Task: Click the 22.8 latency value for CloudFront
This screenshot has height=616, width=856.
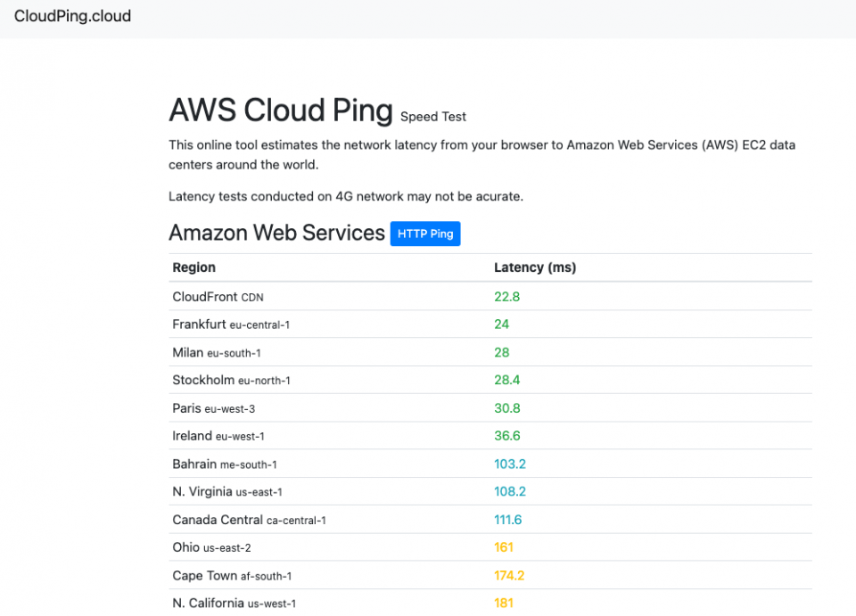Action: point(507,297)
